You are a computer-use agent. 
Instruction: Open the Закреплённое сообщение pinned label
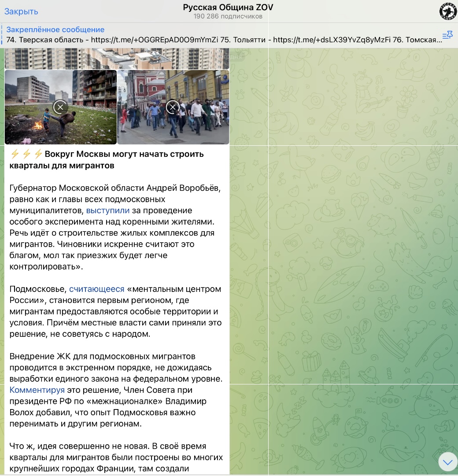pos(55,30)
